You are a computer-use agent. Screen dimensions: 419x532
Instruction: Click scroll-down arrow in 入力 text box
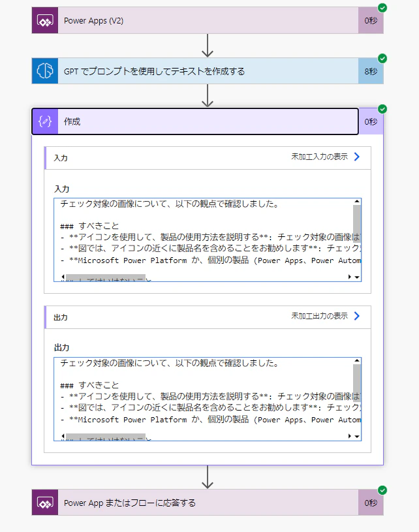[x=357, y=277]
